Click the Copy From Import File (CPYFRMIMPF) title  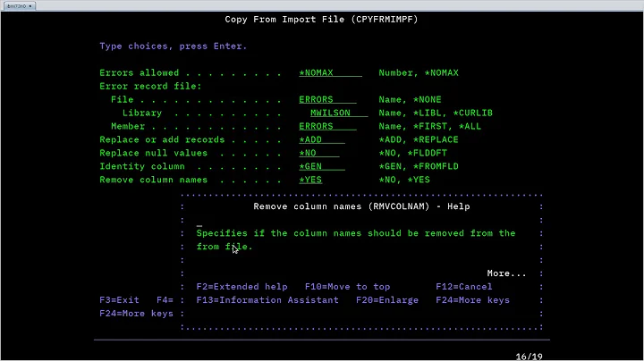321,20
